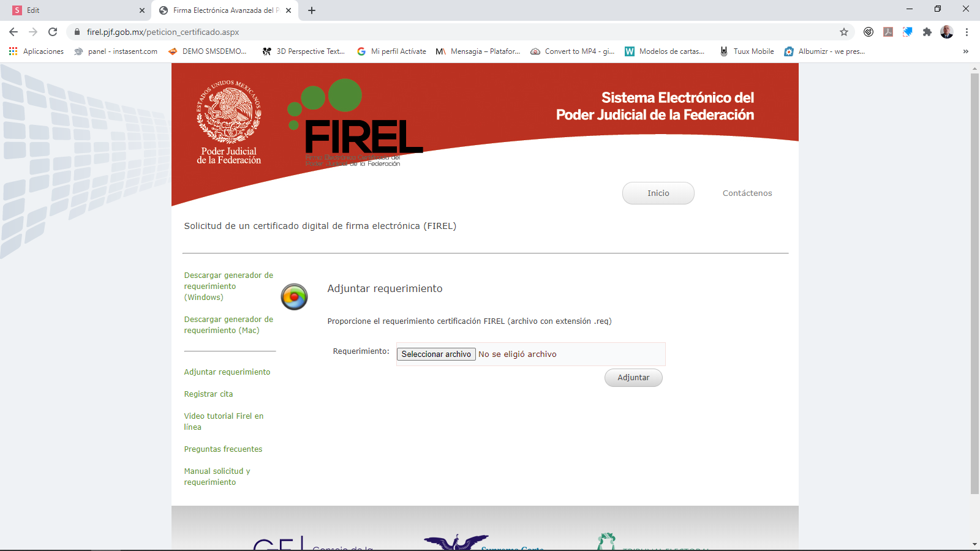The width and height of the screenshot is (980, 551).
Task: Click the blue extension icon next to Acrobat
Action: point(908,32)
